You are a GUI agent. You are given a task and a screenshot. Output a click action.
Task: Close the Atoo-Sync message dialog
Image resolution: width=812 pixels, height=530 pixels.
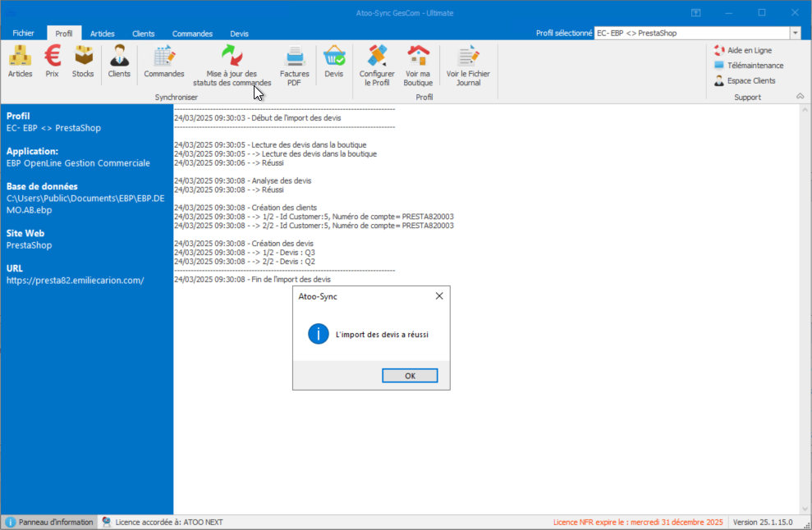(438, 296)
